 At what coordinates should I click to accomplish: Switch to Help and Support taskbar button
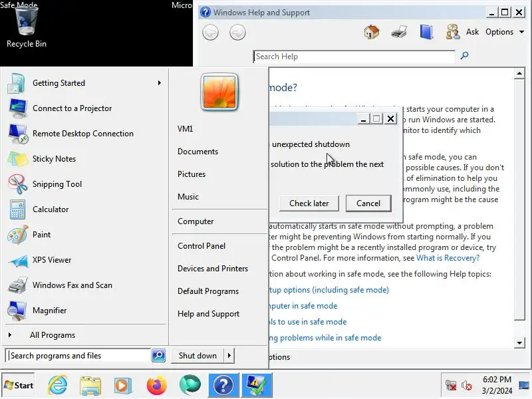pos(223,386)
